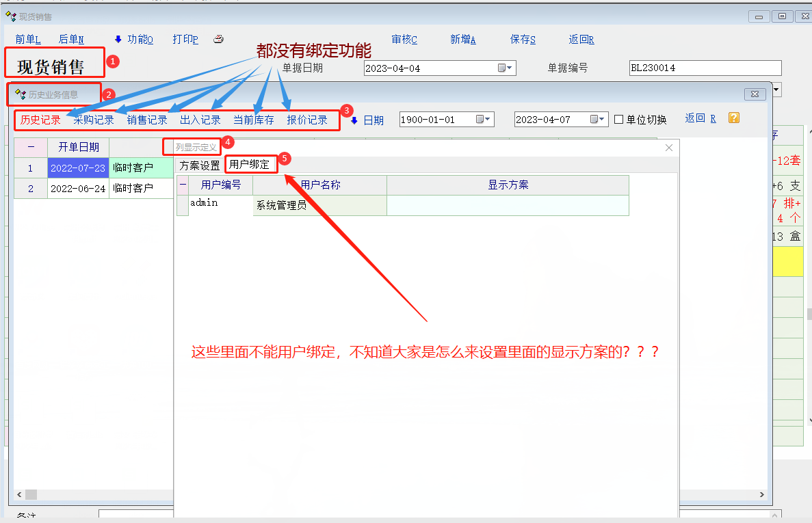Toggle the 单位切换 checkbox

coord(619,120)
